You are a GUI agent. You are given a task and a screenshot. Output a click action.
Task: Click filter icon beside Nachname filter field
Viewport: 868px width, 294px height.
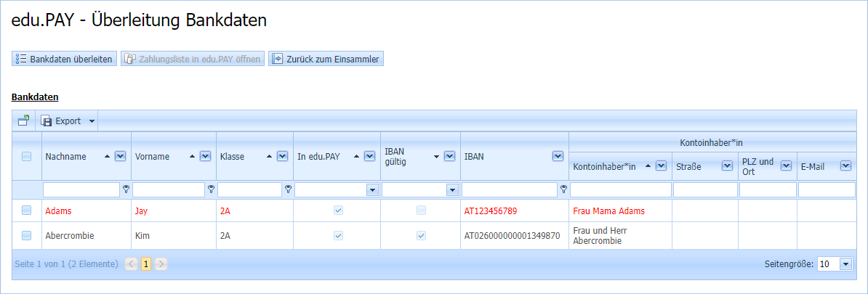pos(126,189)
